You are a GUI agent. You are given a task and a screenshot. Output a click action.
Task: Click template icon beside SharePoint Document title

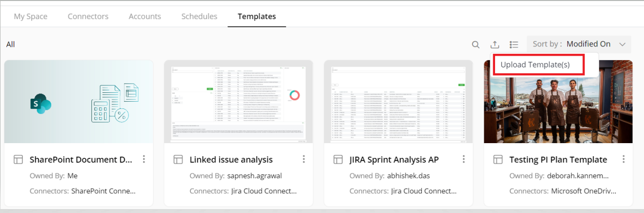tap(19, 160)
